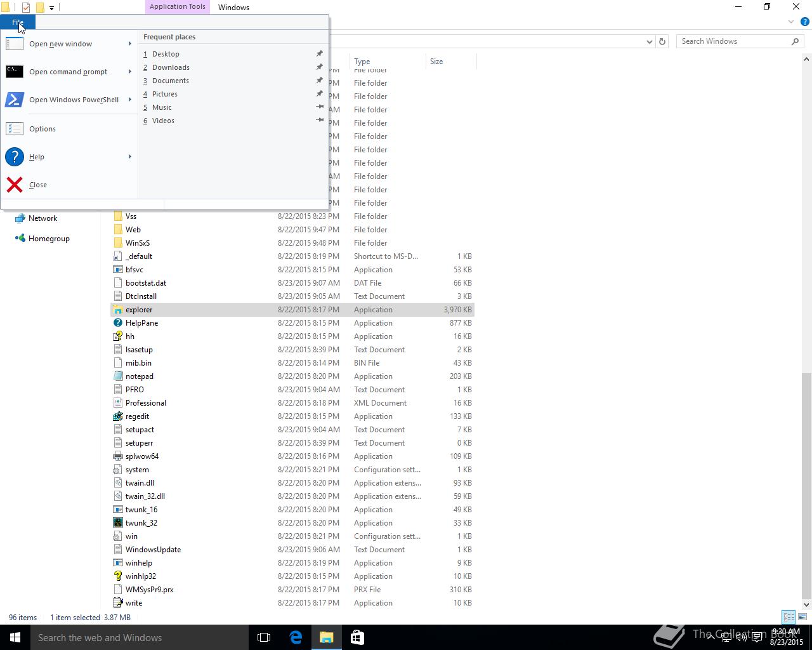812x650 pixels.
Task: Select the Application Tools tab
Action: pyautogui.click(x=178, y=7)
